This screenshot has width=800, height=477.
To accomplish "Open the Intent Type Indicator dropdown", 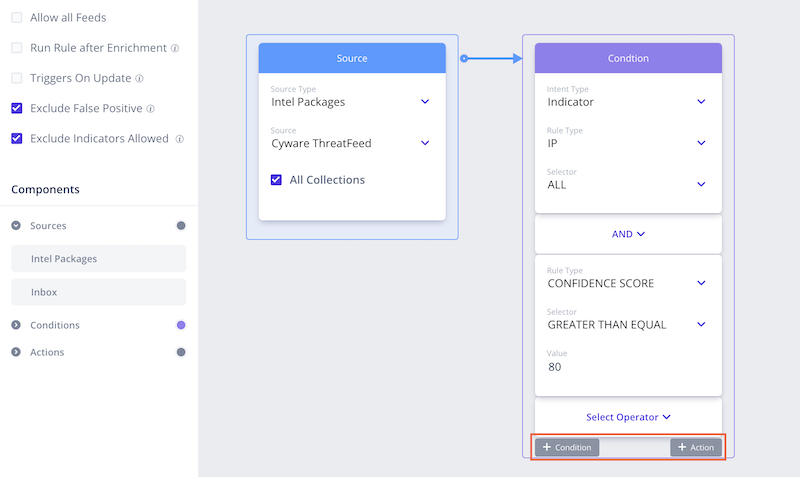I will coord(701,102).
